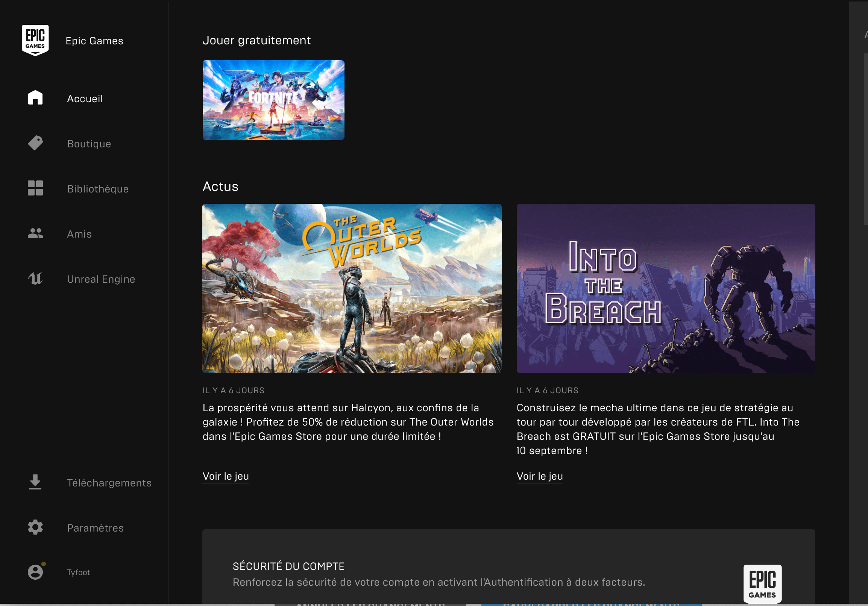Click the Epic Games shield logo
This screenshot has height=606, width=868.
[35, 40]
